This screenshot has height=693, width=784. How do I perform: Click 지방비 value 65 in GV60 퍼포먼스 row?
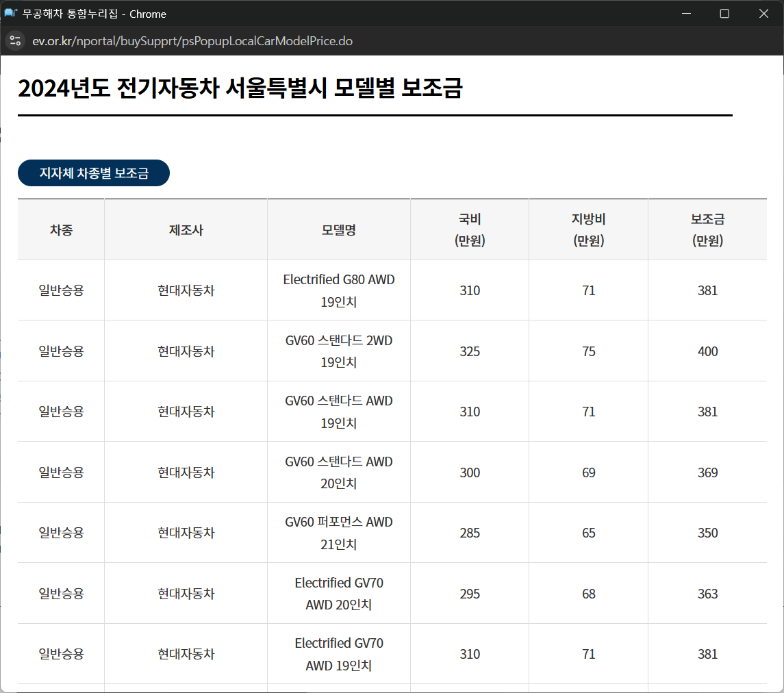click(x=588, y=533)
